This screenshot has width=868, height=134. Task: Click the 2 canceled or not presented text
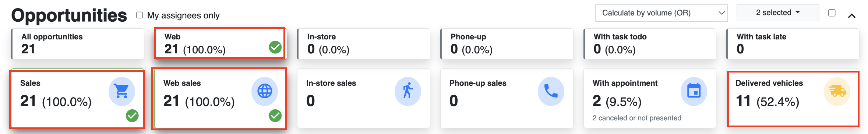(x=637, y=118)
